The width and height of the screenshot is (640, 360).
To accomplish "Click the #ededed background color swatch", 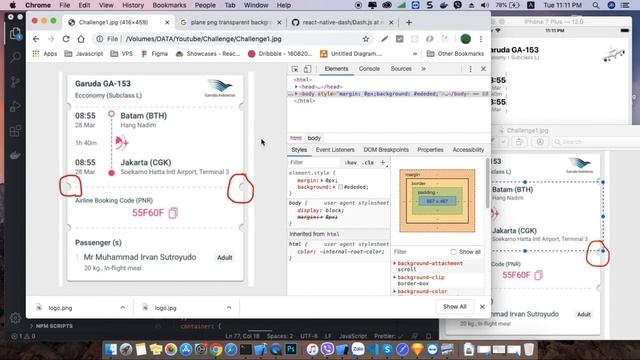I will click(340, 187).
